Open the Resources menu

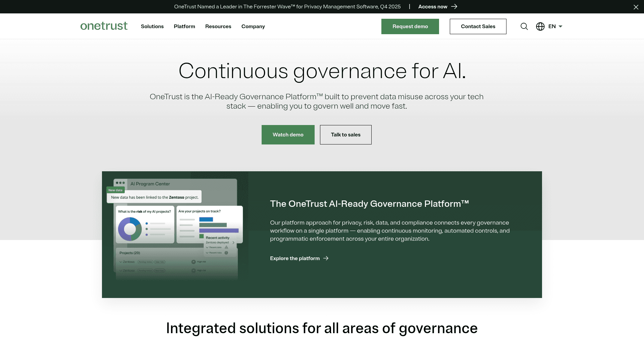pyautogui.click(x=218, y=26)
